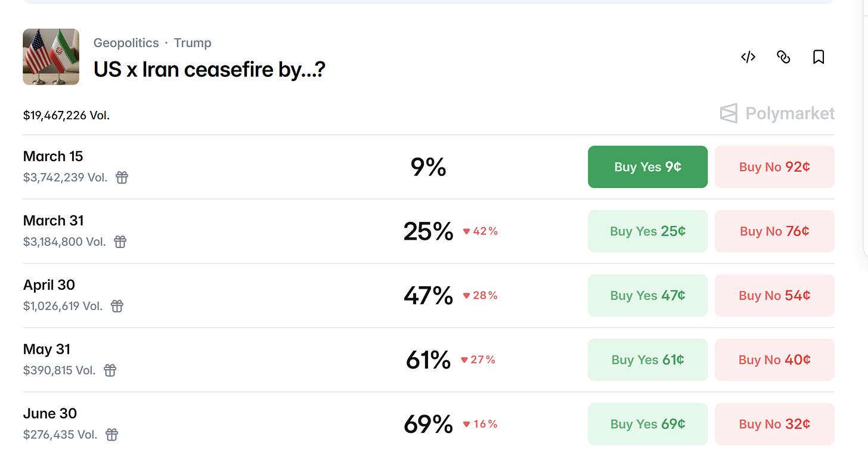
Task: Open the Geopolitics category link
Action: pos(126,43)
